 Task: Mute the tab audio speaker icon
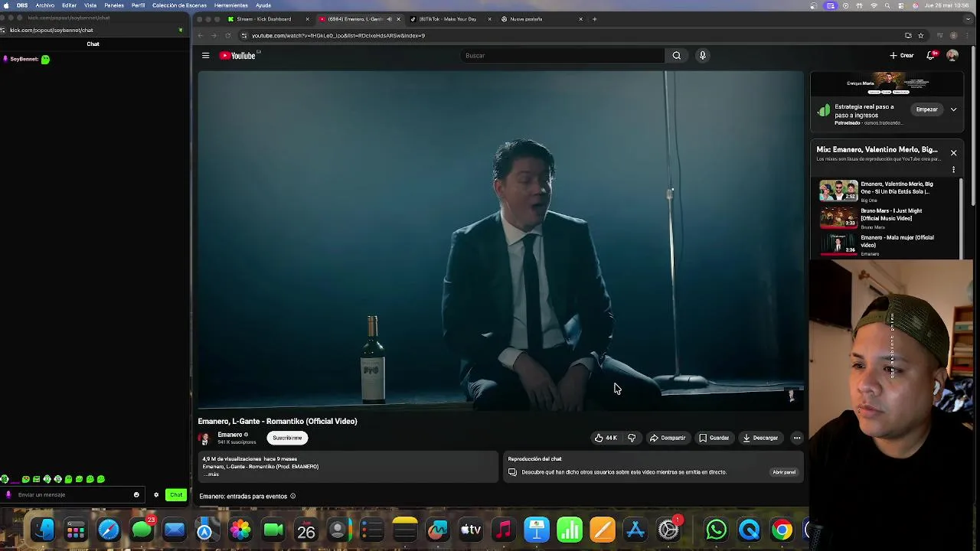(x=389, y=19)
